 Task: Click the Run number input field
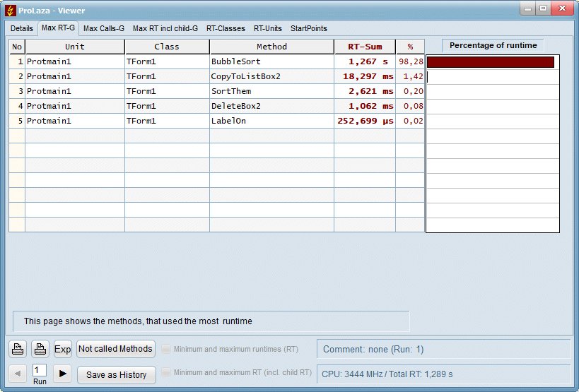coord(40,370)
